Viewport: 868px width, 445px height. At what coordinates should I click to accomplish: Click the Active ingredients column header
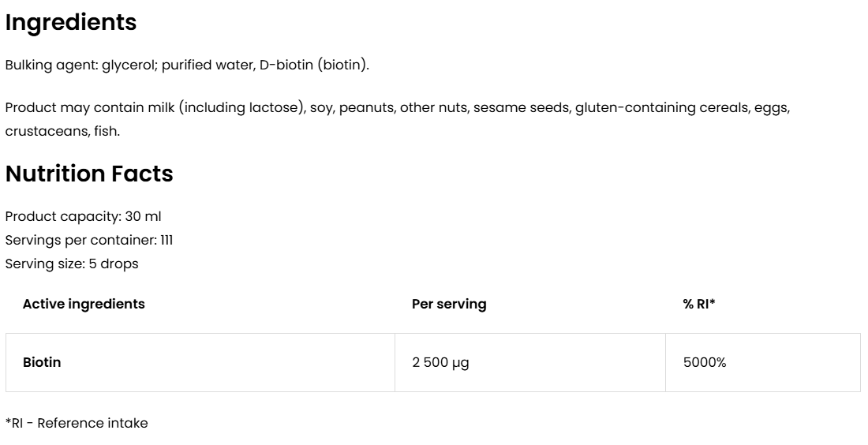point(84,304)
